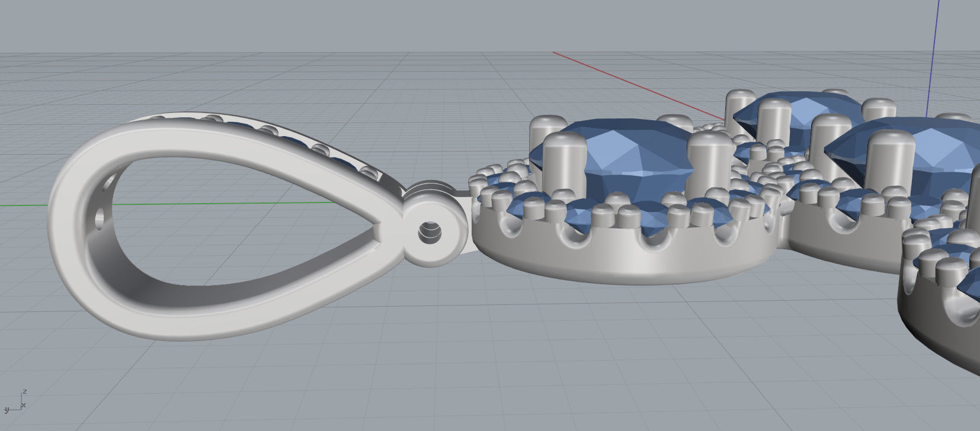Click the XYZ world axis icon
This screenshot has width=980, height=431.
(15, 401)
